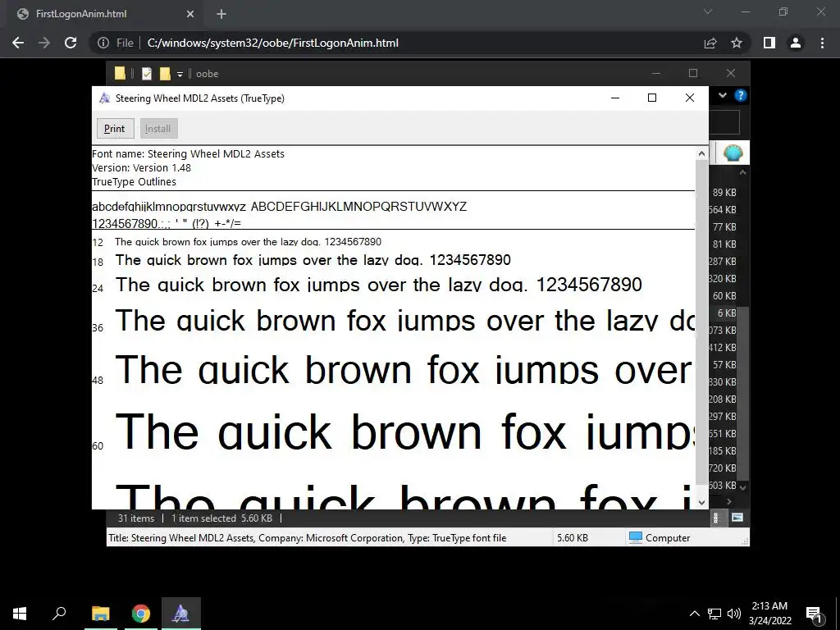This screenshot has height=630, width=840.
Task: Click the font preview vertical scrollbar thumb
Action: point(701,322)
